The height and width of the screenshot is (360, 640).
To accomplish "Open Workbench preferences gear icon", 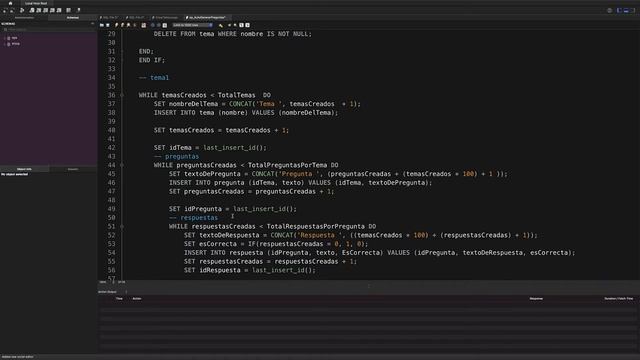I will (x=610, y=10).
